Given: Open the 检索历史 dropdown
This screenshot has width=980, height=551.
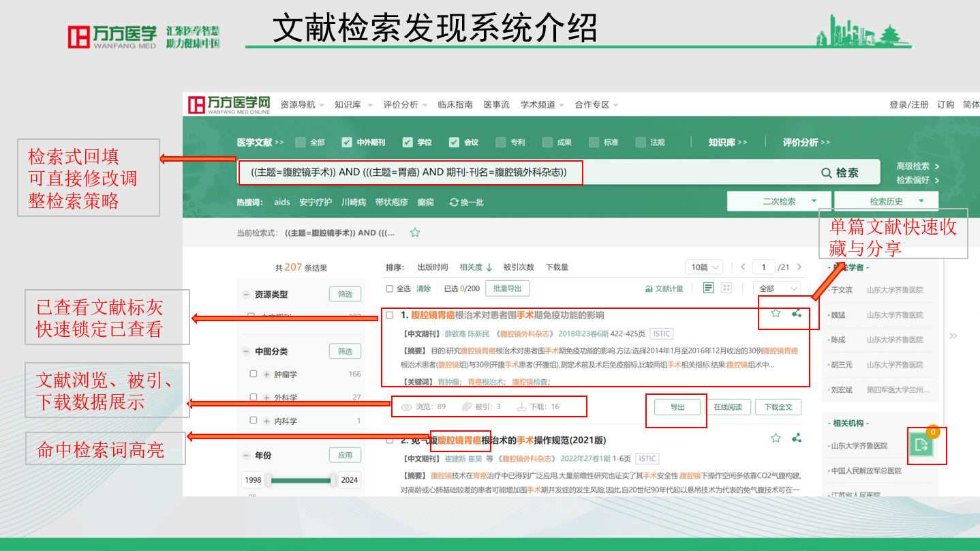Looking at the screenshot, I should tap(886, 201).
